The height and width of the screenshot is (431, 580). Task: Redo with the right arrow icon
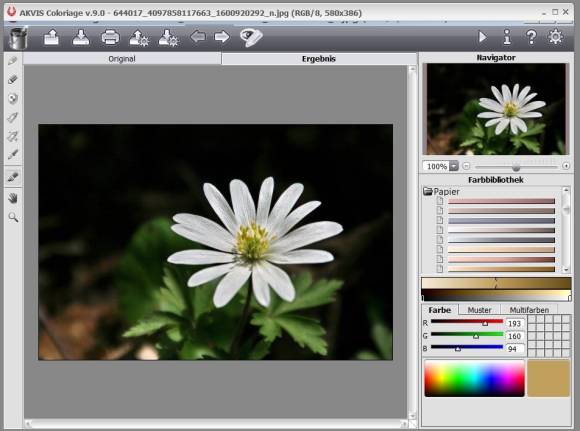tap(222, 37)
